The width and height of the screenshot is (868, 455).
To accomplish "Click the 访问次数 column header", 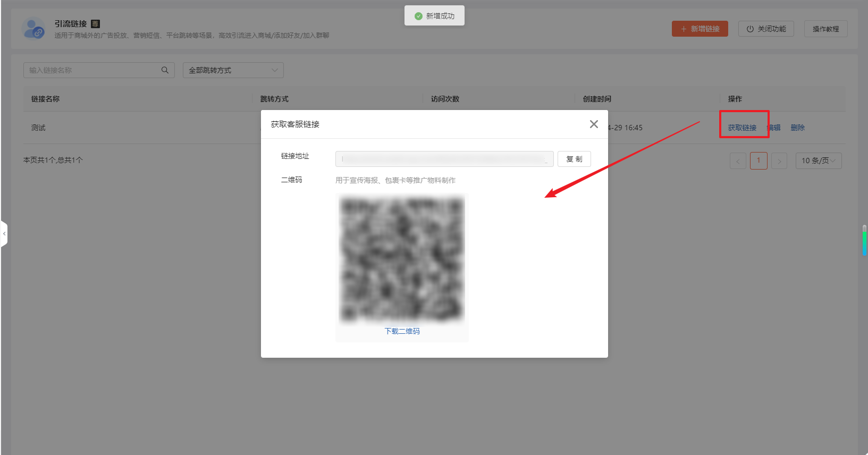I will coord(445,99).
